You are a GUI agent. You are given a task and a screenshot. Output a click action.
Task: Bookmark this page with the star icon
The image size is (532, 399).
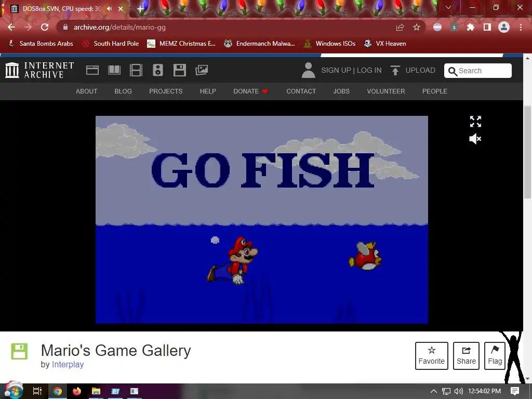417,28
